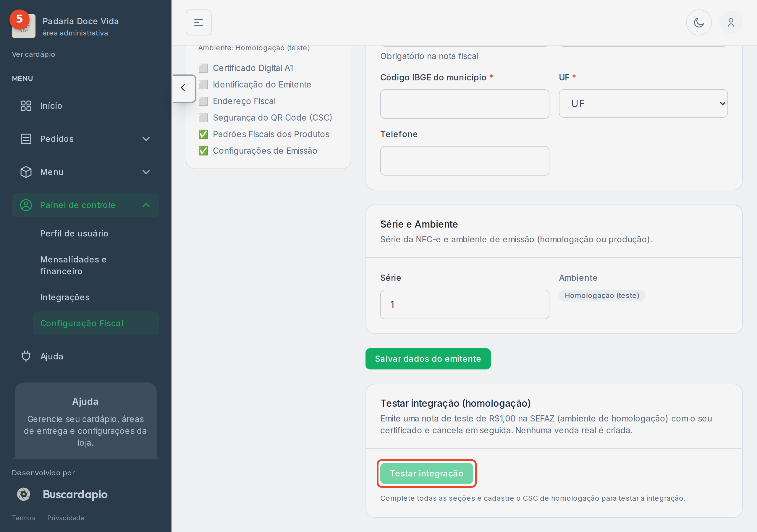
Task: Open Ajuda in the sidebar menu
Action: pyautogui.click(x=85, y=356)
